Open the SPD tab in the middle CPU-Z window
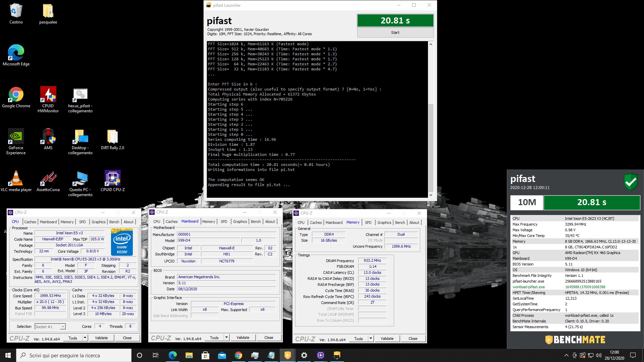Image resolution: width=644 pixels, height=362 pixels. tap(224, 222)
